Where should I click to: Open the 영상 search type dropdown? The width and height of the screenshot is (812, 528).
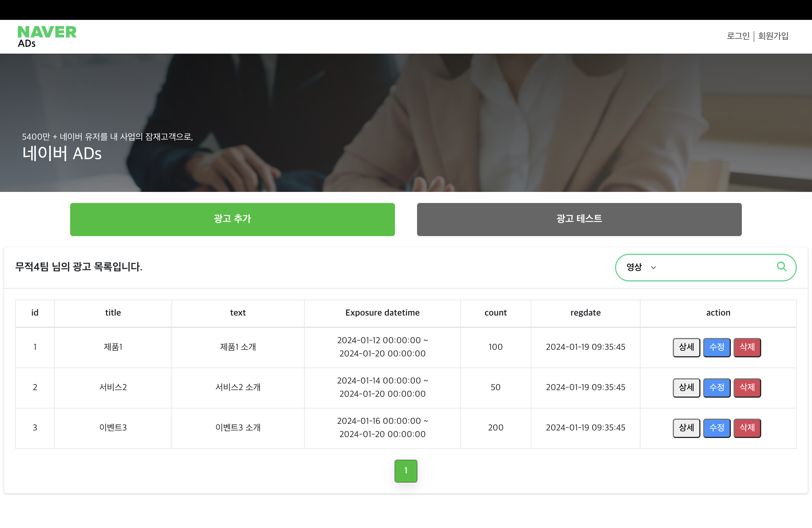tap(641, 267)
